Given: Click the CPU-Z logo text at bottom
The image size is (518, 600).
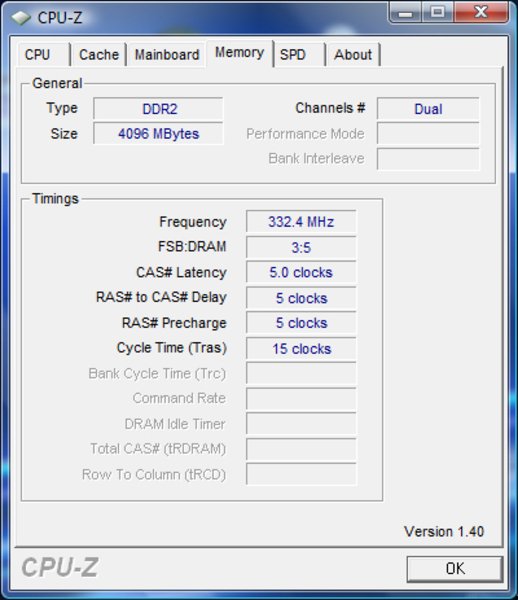Looking at the screenshot, I should click(x=60, y=567).
